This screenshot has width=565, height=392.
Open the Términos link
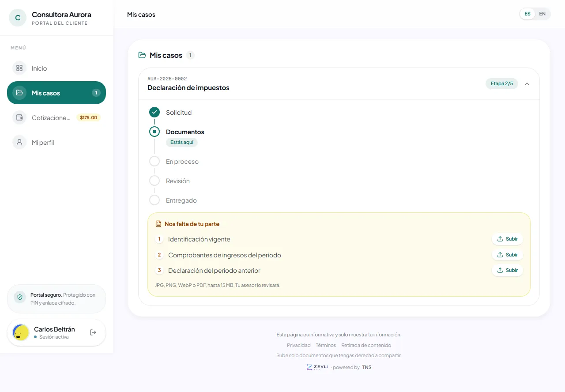click(x=326, y=345)
